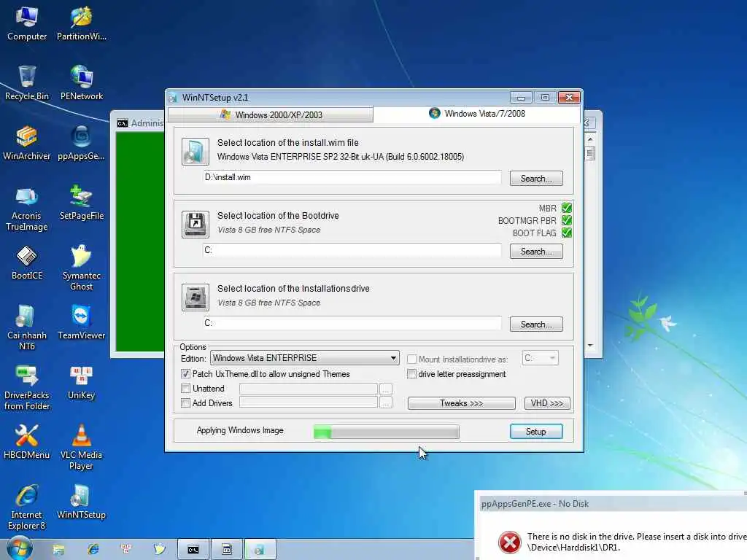Open the SetPageFile desktop icon
Screen dimensions: 747x560
point(82,203)
